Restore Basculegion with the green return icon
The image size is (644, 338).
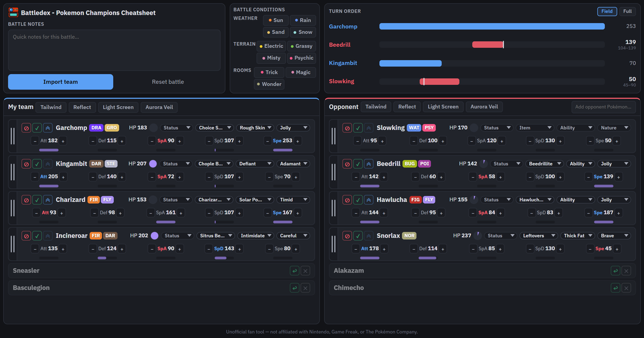pyautogui.click(x=294, y=288)
